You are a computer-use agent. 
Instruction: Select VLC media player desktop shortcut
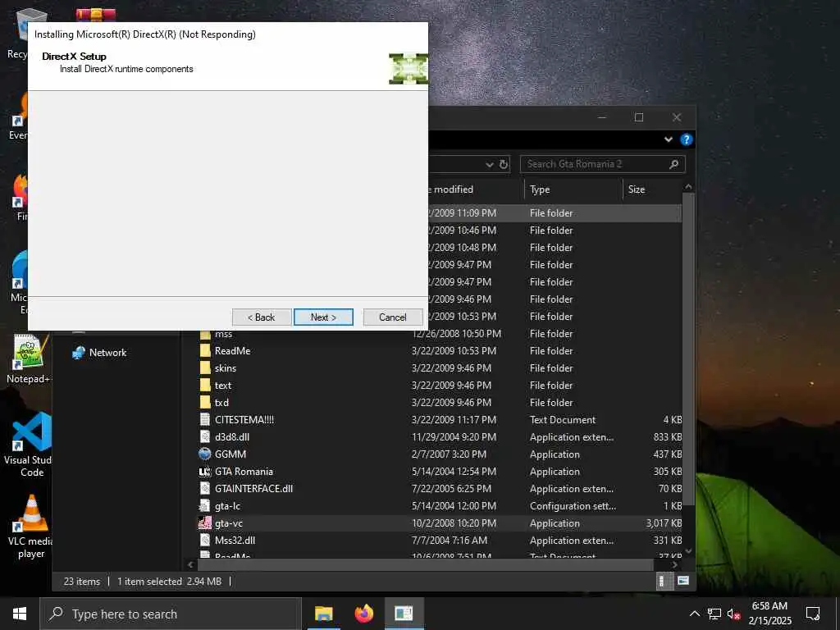tap(30, 527)
